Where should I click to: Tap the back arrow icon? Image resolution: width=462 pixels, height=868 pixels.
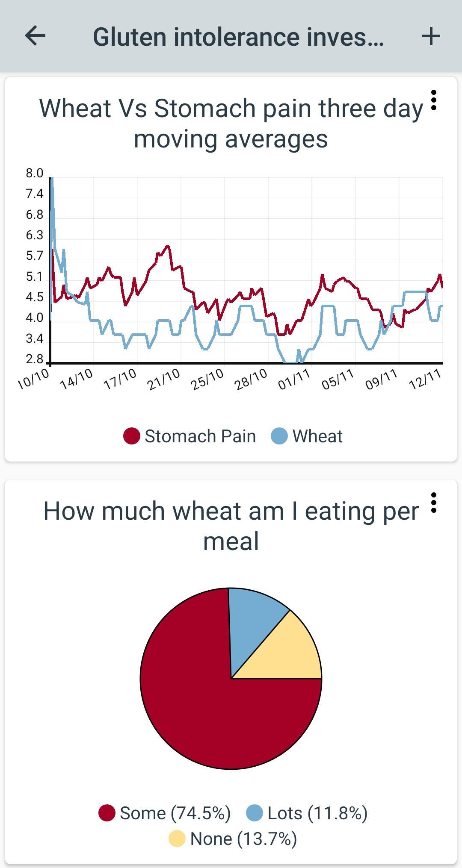coord(35,36)
